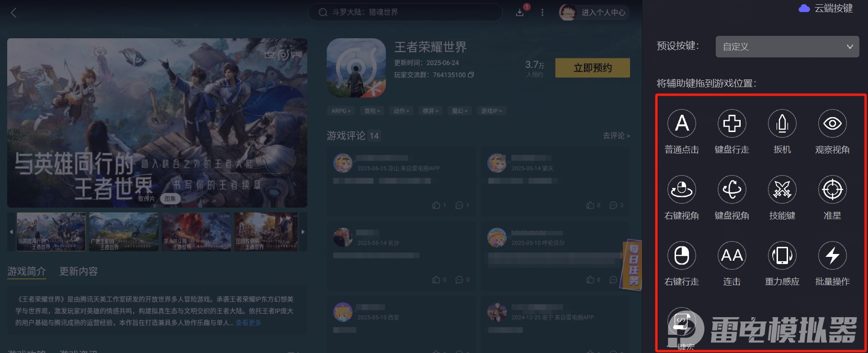This screenshot has width=868, height=353.
Task: Select the 键盘视角 key icon
Action: click(732, 189)
